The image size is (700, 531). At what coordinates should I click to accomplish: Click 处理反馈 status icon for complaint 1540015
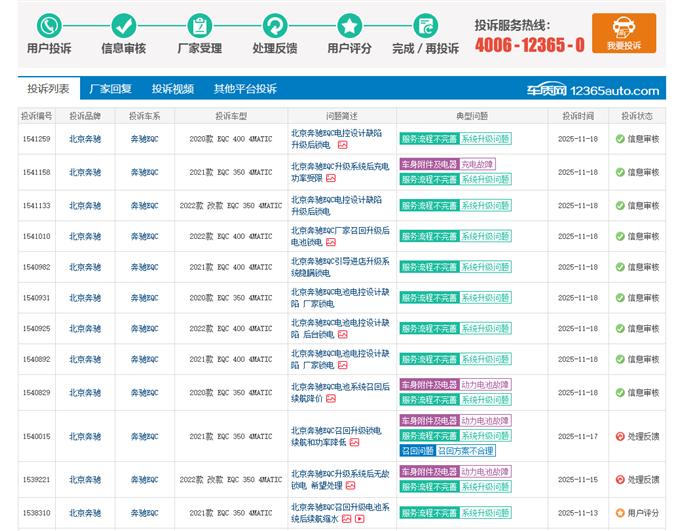620,437
